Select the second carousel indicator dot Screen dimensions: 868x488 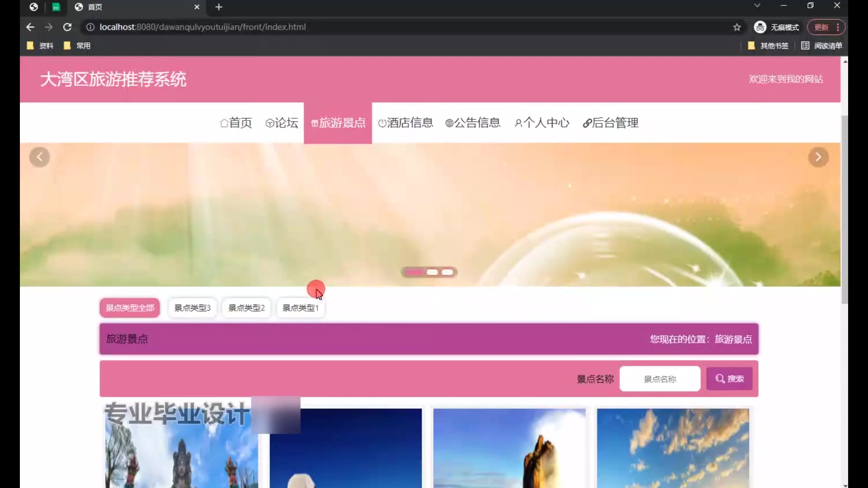432,272
